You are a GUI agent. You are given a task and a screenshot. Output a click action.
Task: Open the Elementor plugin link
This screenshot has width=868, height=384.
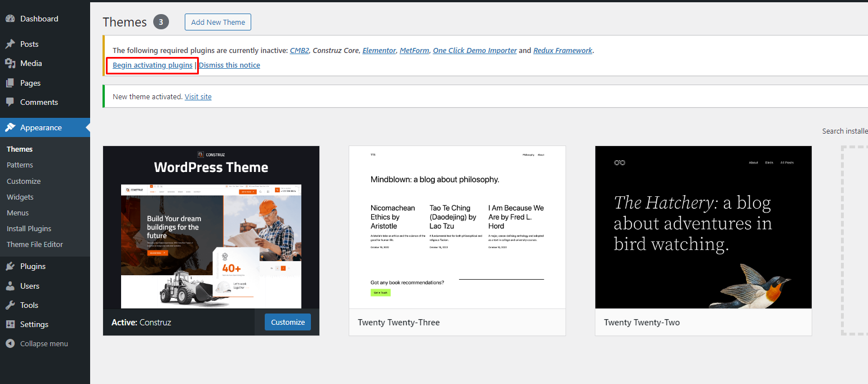tap(379, 50)
